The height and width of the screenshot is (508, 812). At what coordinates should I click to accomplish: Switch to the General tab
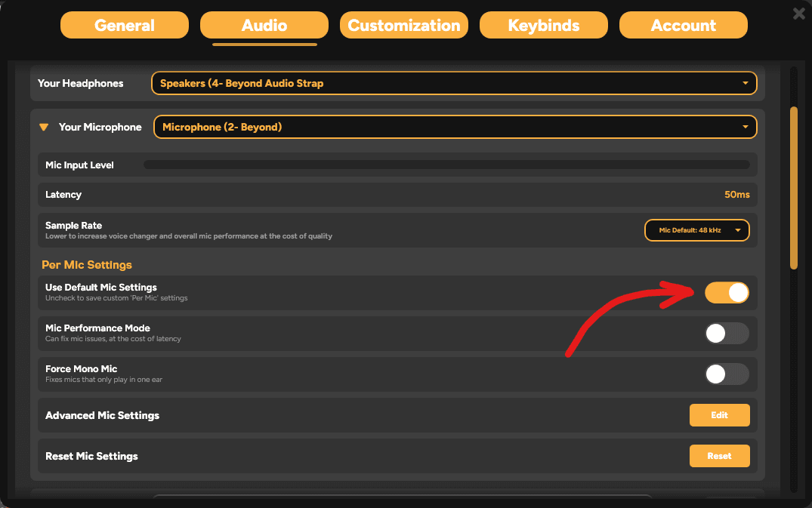tap(124, 25)
